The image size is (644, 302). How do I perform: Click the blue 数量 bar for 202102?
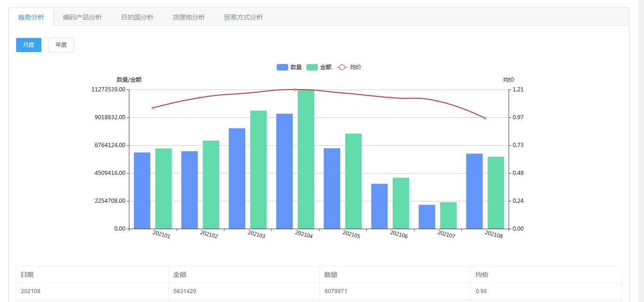point(190,190)
